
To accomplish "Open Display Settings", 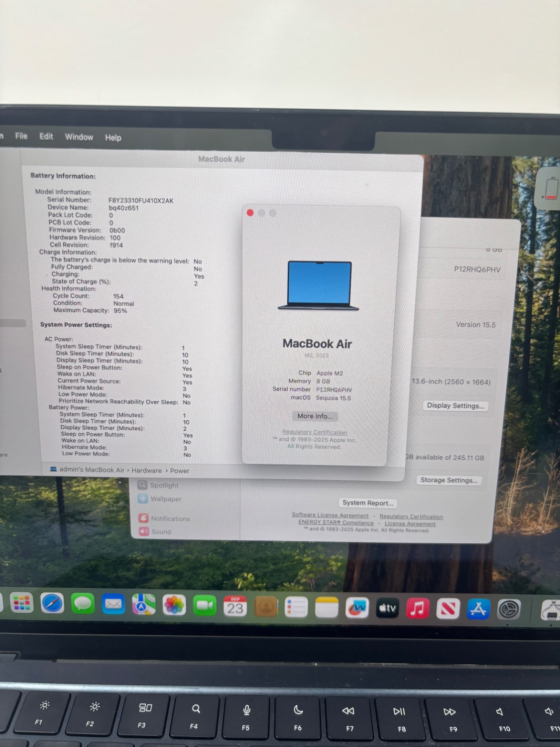I will pyautogui.click(x=455, y=406).
